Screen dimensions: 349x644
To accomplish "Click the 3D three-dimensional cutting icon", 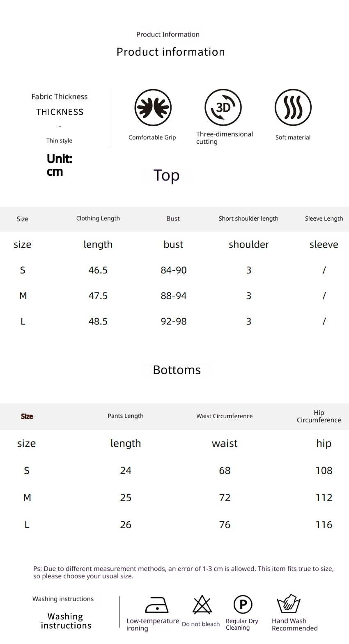I will (223, 107).
